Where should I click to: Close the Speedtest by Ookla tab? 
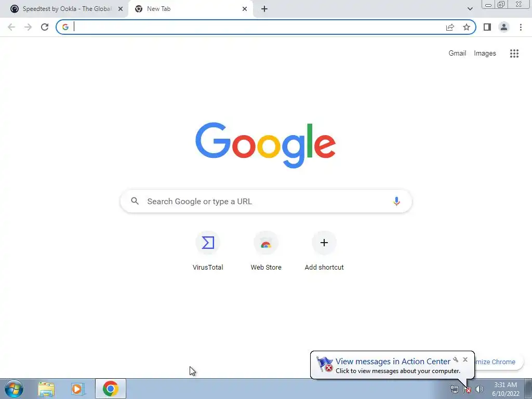121,9
